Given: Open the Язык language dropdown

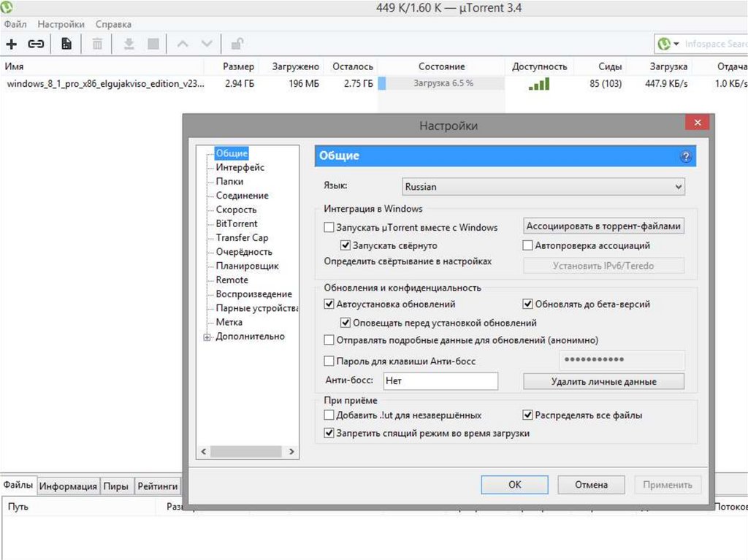Looking at the screenshot, I should [543, 187].
